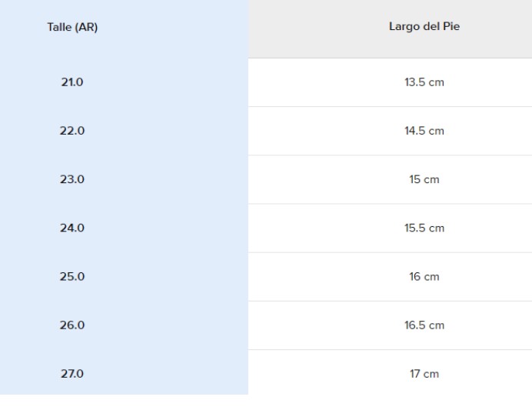Select the size matching 14.5 cm foot length

[72, 131]
